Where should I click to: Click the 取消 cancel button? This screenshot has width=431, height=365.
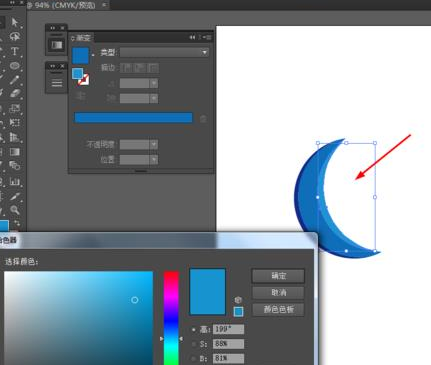point(278,293)
